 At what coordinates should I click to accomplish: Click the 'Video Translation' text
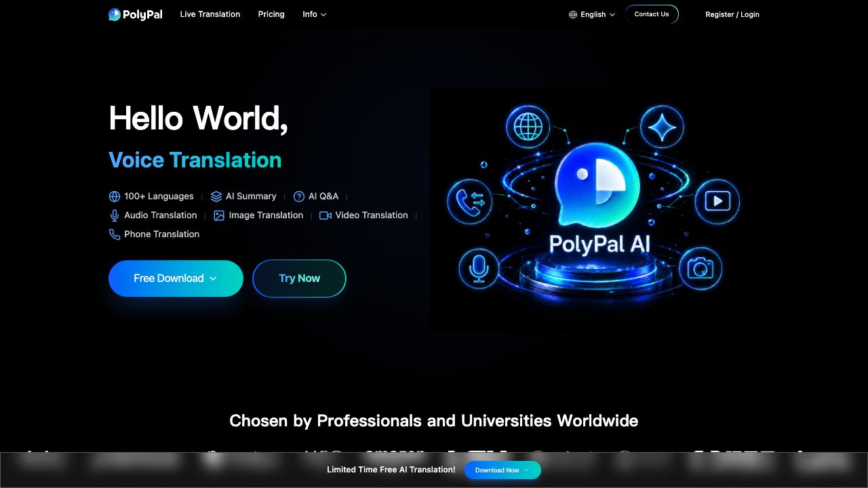coord(372,216)
